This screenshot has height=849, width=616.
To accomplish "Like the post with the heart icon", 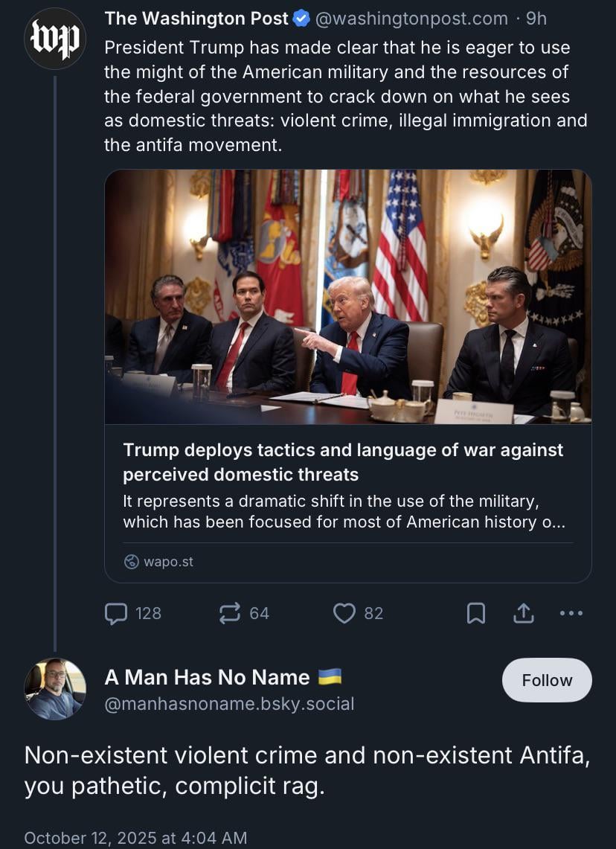I will pyautogui.click(x=344, y=613).
